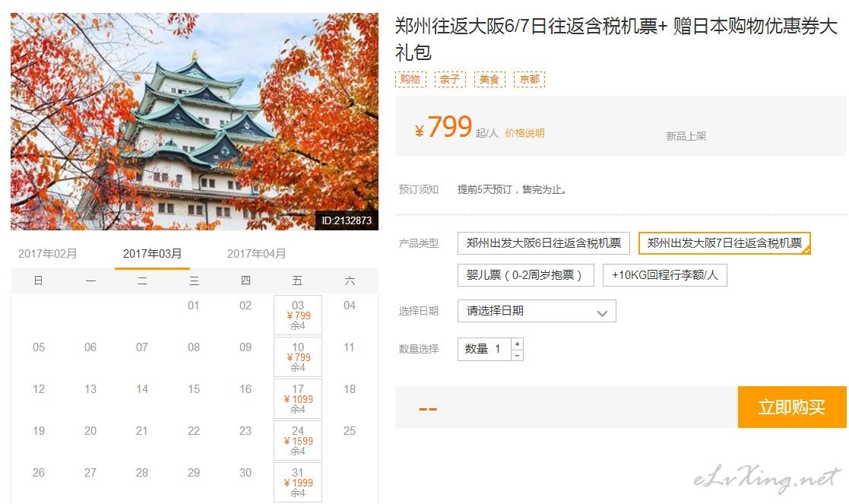Pick March 03 priced ¥799
849x504 pixels.
coord(298,315)
